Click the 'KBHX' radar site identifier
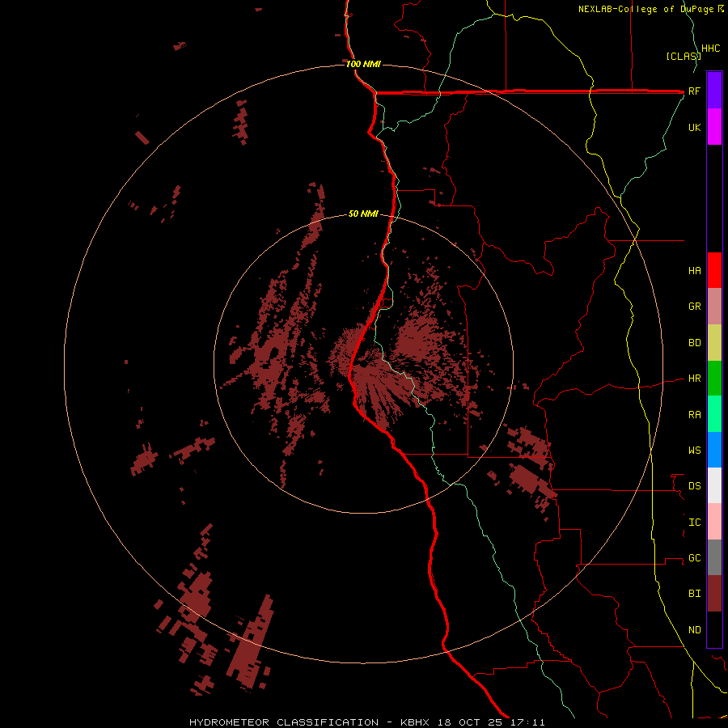The height and width of the screenshot is (728, 728). (415, 722)
